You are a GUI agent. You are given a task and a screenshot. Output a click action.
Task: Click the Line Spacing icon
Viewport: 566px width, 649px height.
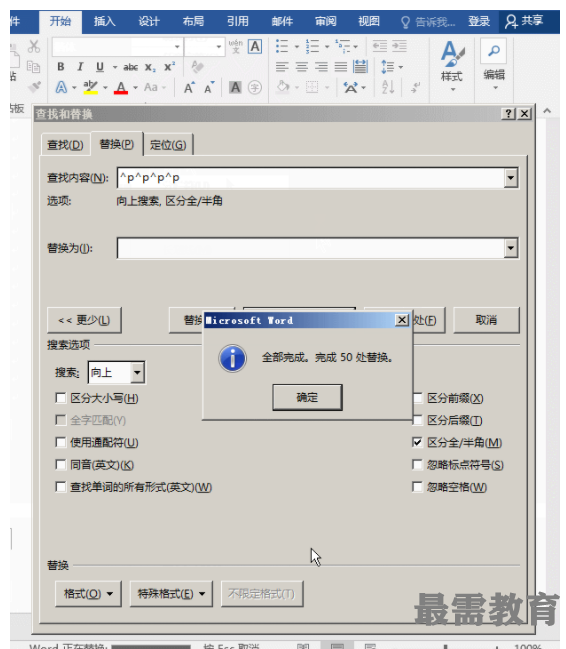coord(388,67)
